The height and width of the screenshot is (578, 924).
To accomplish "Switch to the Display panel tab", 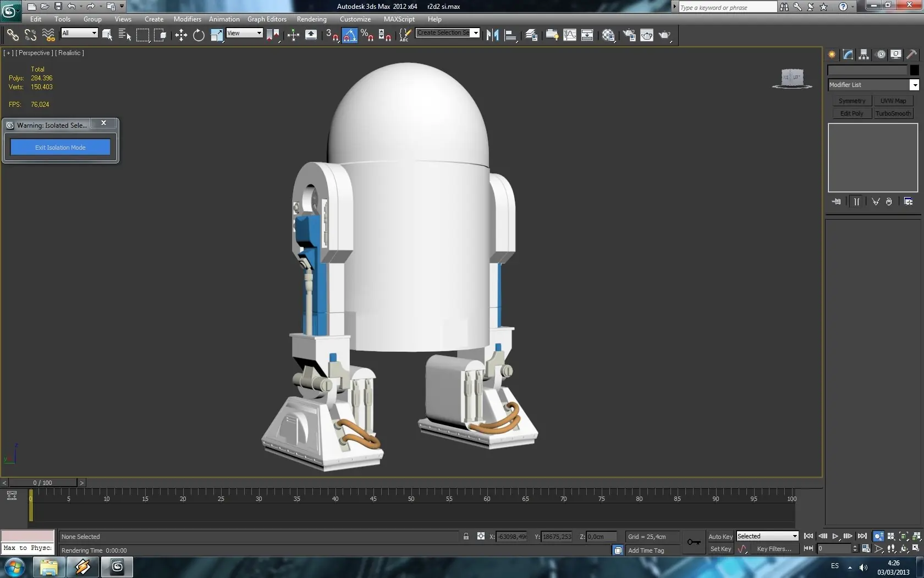I will tap(897, 54).
